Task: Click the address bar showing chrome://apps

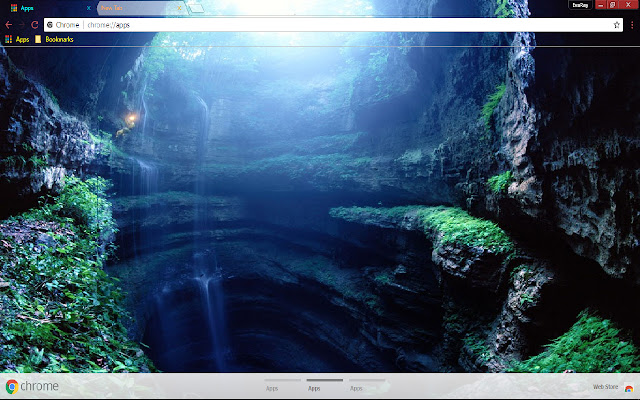Action: (x=333, y=25)
